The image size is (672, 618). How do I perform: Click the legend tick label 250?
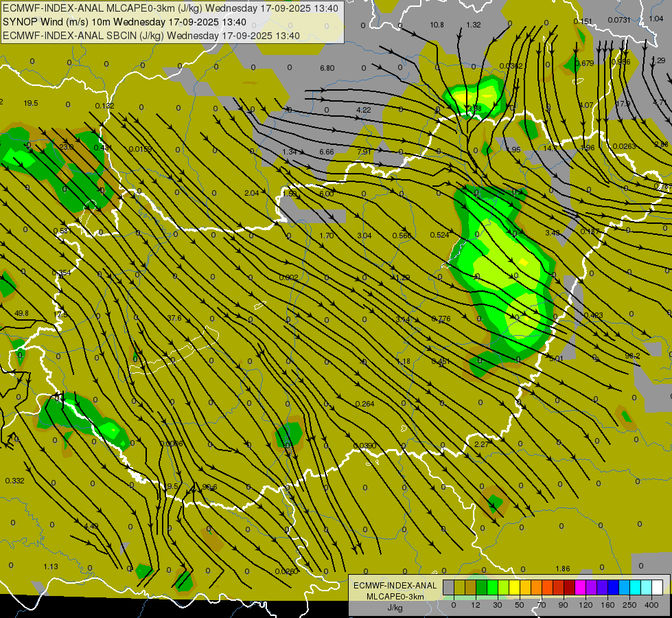click(629, 605)
